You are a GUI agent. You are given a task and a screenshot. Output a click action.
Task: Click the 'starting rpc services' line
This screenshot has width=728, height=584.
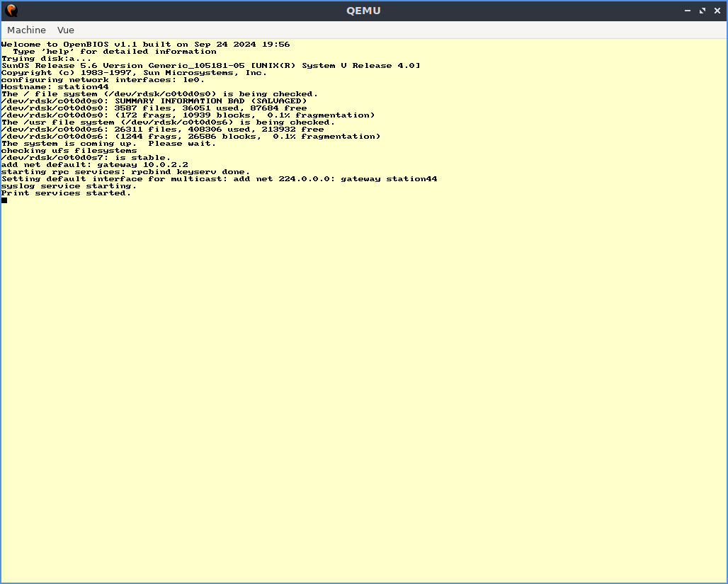(126, 172)
